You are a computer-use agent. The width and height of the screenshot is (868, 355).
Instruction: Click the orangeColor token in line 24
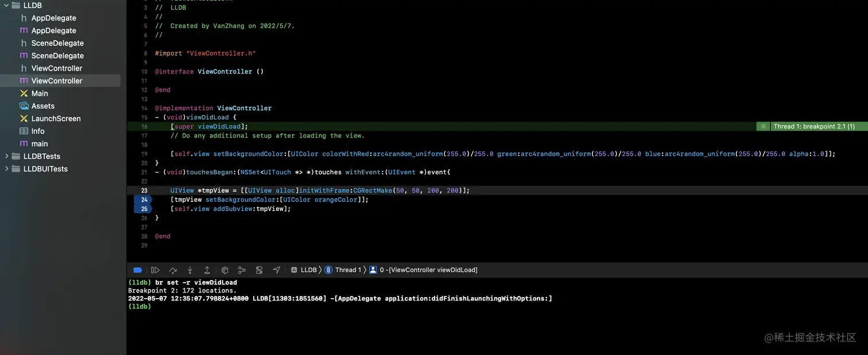point(335,200)
